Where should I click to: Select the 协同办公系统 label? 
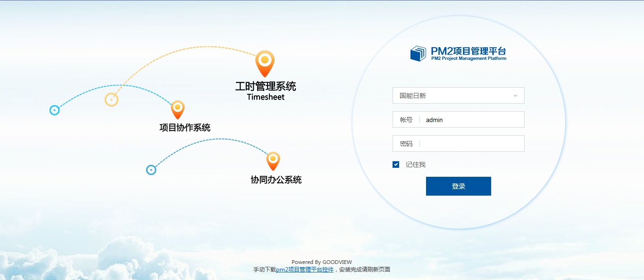[x=276, y=180]
